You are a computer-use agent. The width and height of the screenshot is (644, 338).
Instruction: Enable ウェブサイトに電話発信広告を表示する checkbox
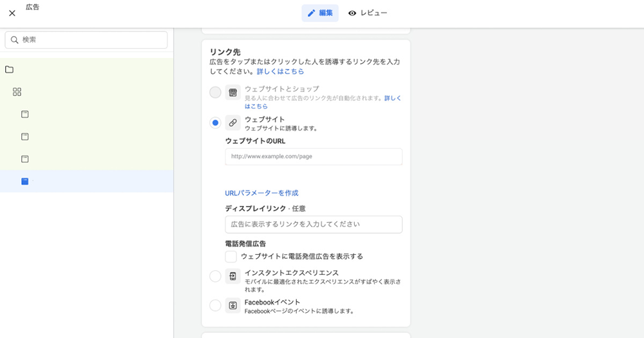[231, 257]
